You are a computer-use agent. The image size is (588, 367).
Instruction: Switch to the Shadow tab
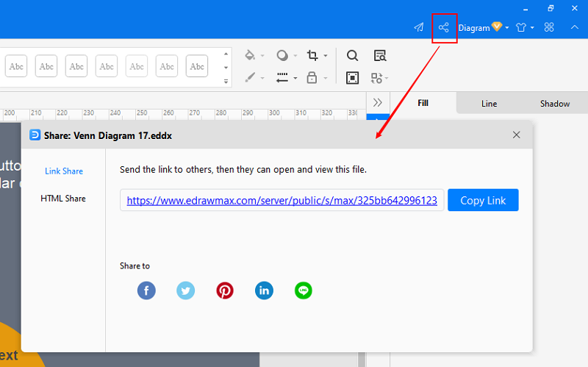click(555, 104)
